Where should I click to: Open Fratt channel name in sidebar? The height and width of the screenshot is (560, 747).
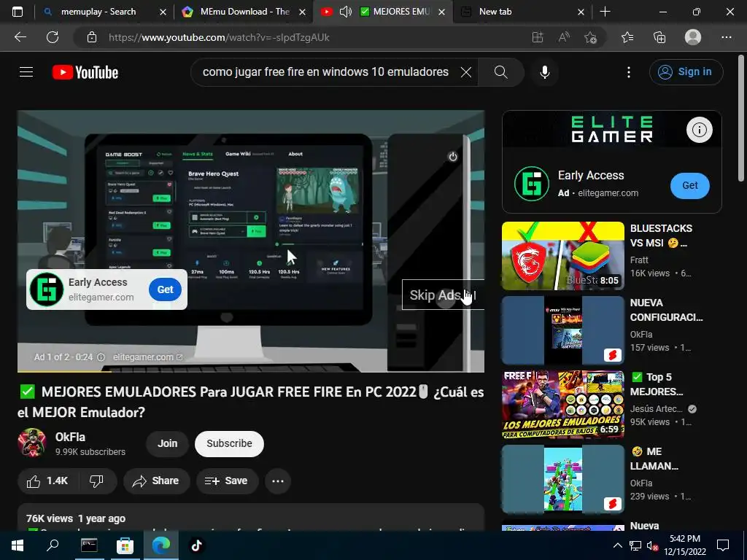[639, 260]
